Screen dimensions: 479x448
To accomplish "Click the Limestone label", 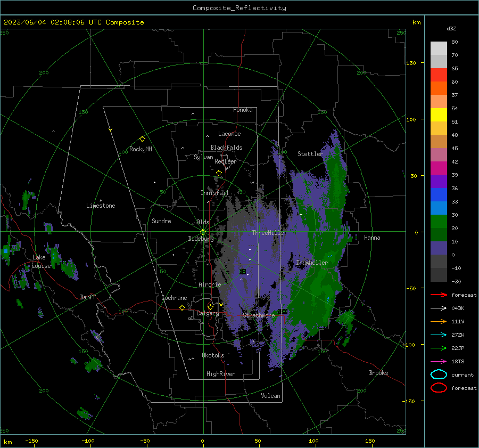I will click(x=101, y=206).
